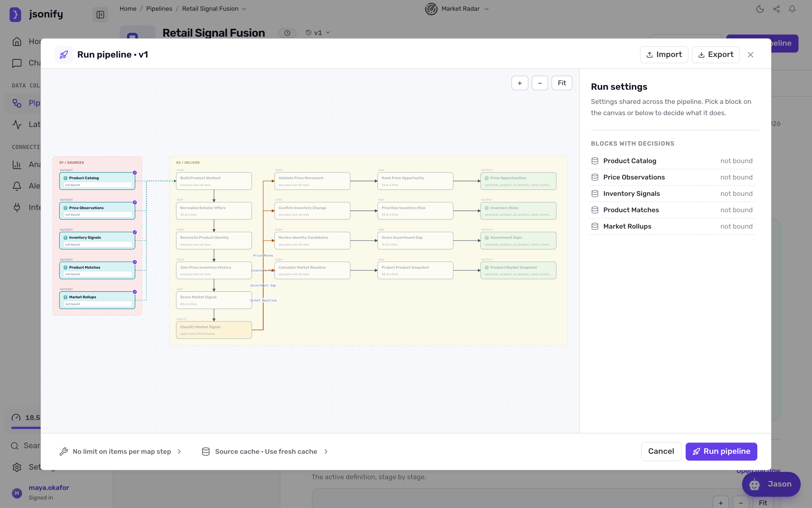Select Price Observations in blocks with decisions
Viewport: 812px width, 508px height.
coord(672,178)
